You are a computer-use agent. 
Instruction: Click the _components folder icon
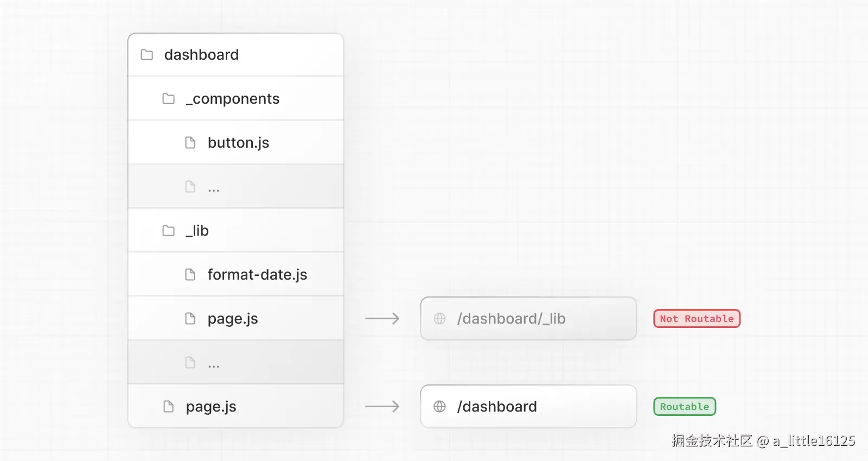coord(169,99)
